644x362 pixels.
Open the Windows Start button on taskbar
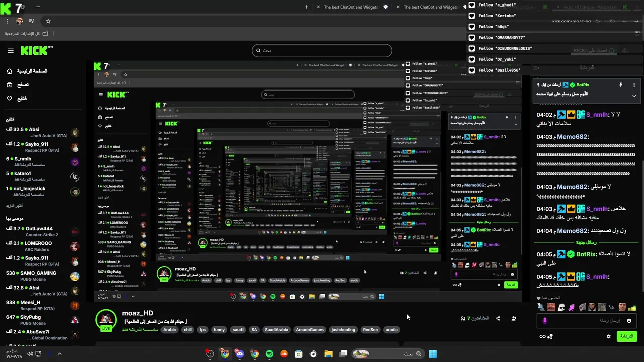click(x=433, y=354)
